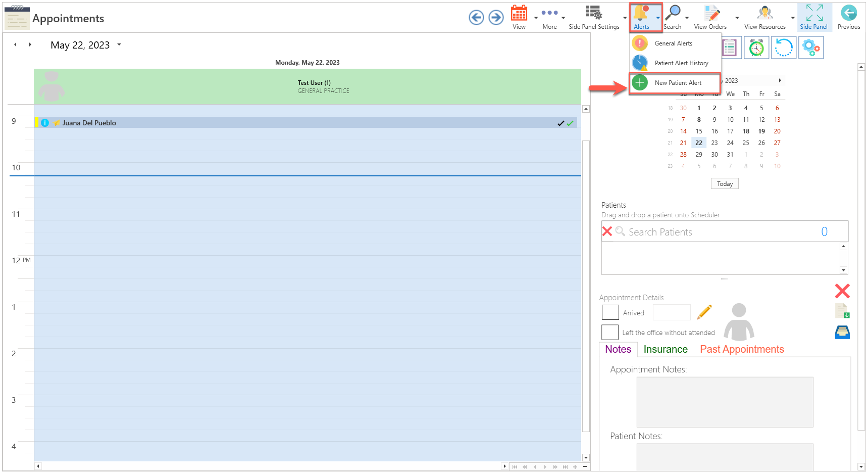868x474 pixels.
Task: Choose New Patient Alert menu item
Action: [x=675, y=83]
